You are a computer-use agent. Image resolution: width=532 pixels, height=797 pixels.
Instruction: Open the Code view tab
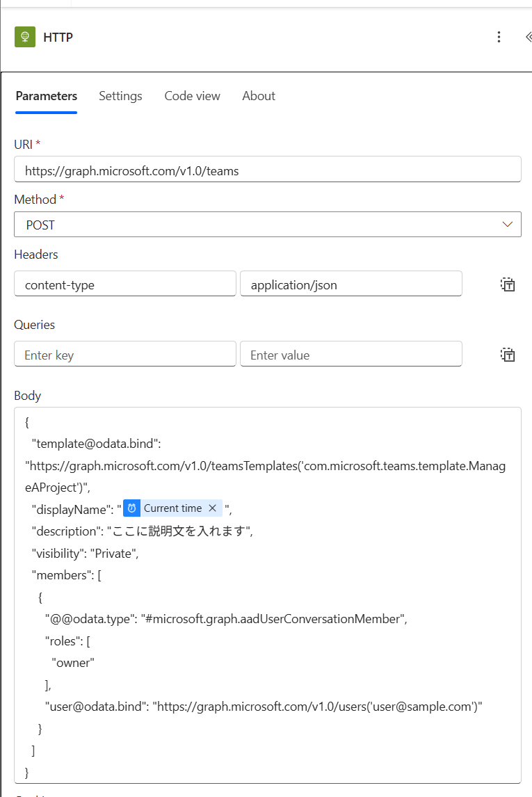point(192,96)
